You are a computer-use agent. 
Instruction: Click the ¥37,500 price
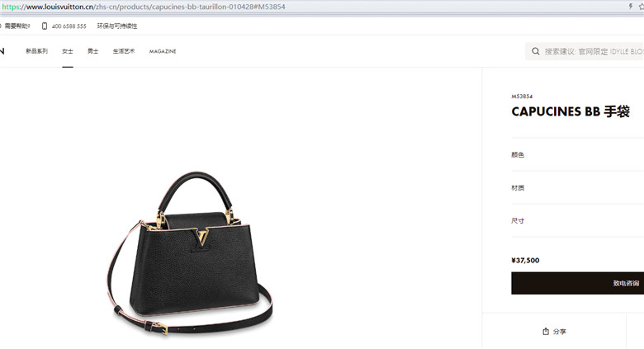[x=525, y=261]
